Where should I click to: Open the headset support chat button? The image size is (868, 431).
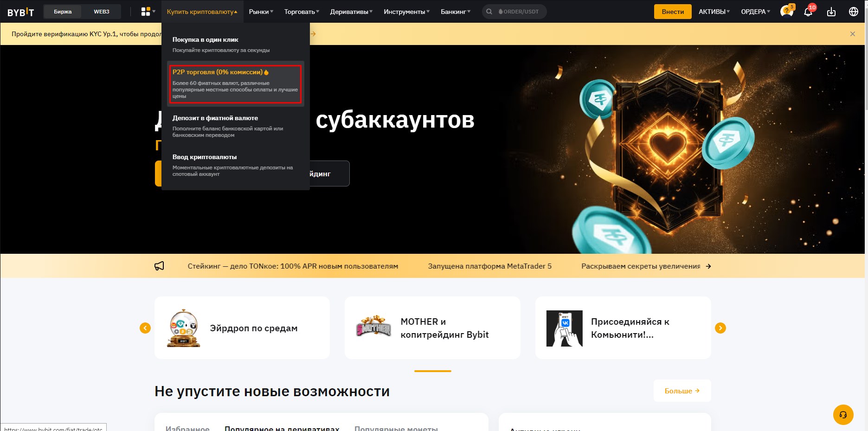843,415
